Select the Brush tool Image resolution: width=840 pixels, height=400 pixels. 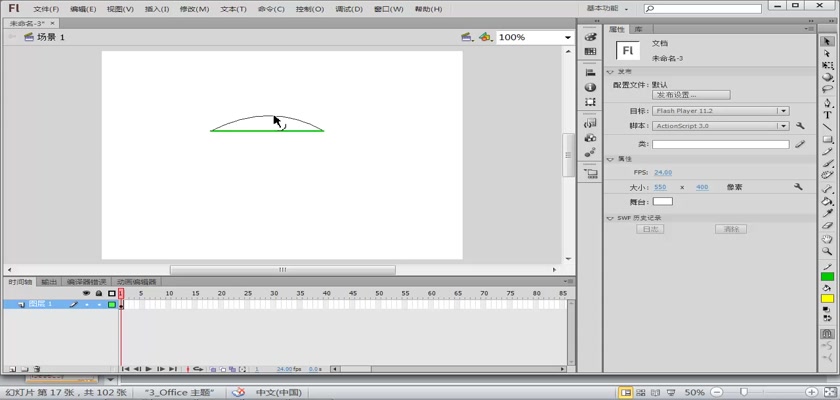click(827, 163)
